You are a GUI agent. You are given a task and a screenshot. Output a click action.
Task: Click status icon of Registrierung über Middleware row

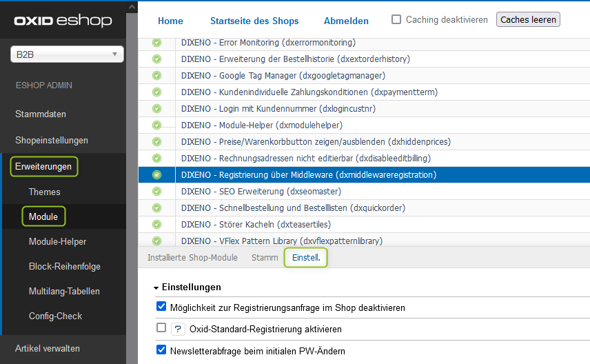coord(157,175)
